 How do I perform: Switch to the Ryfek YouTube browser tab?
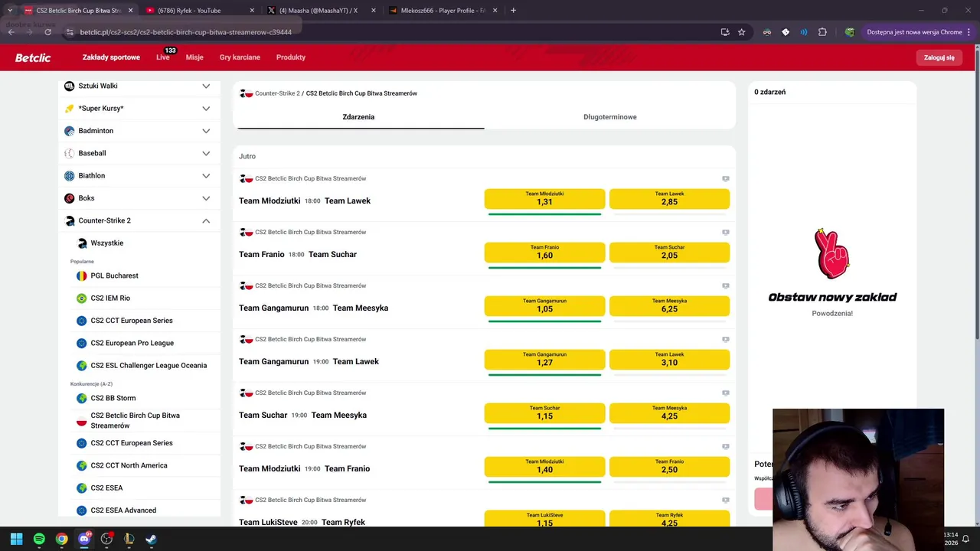200,11
